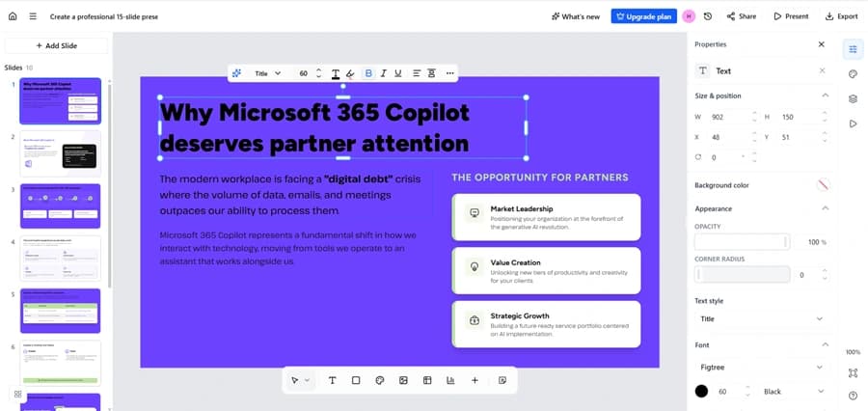Open vertical text alignment options
868x411 pixels.
pos(431,73)
